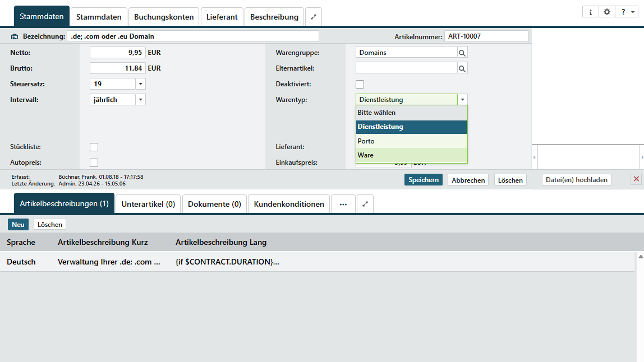Open the second Stammdaten tab

pyautogui.click(x=99, y=17)
